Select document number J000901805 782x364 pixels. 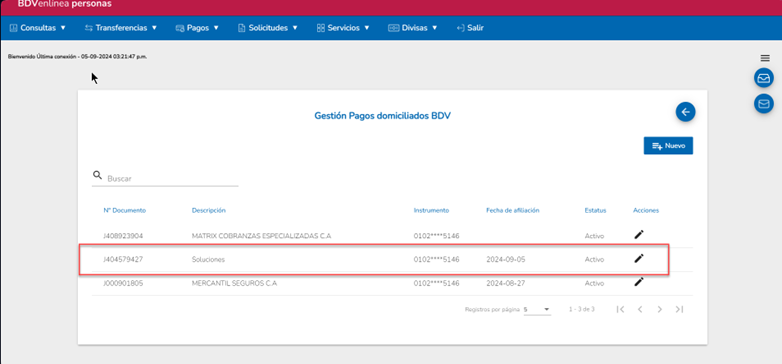coord(123,283)
